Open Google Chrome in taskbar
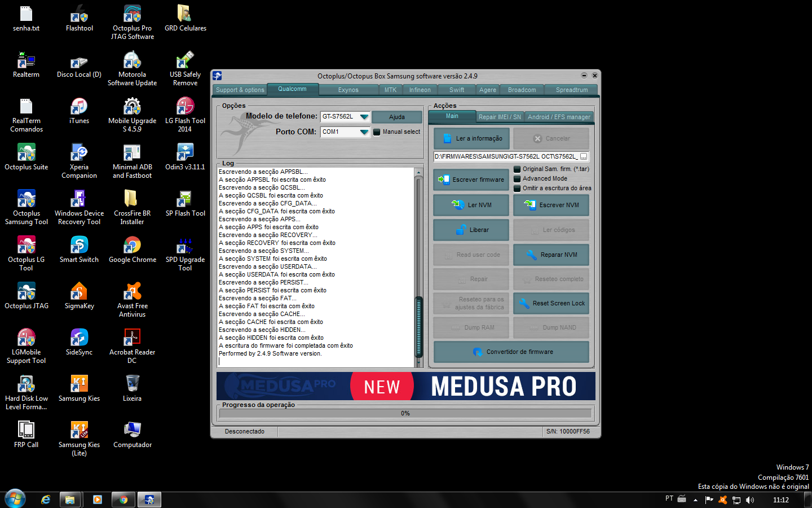Viewport: 812px width, 508px height. tap(123, 500)
